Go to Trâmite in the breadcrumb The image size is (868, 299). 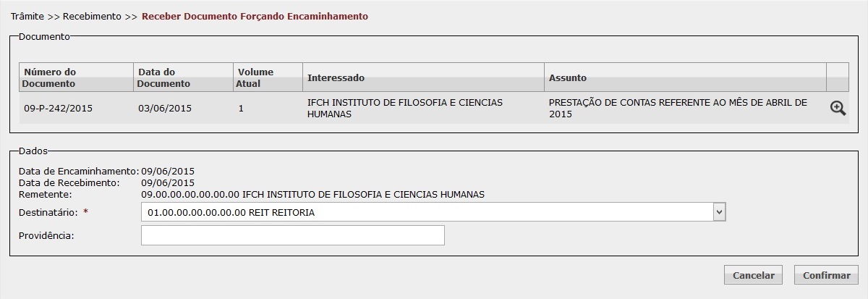click(x=27, y=16)
